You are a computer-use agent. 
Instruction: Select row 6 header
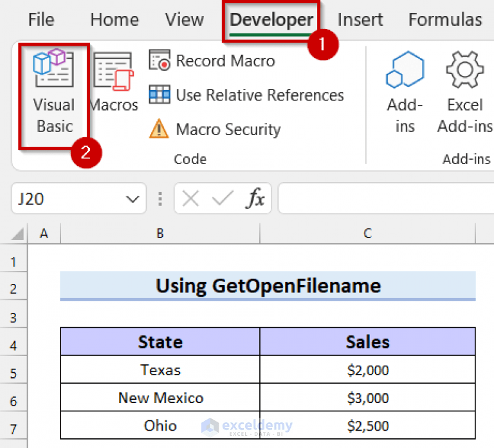[14, 397]
